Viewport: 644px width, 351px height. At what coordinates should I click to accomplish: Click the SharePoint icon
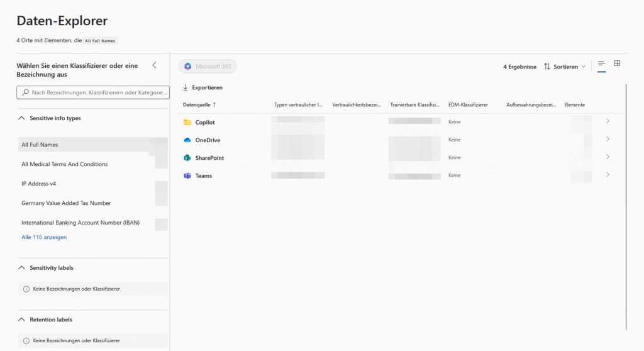(x=187, y=158)
